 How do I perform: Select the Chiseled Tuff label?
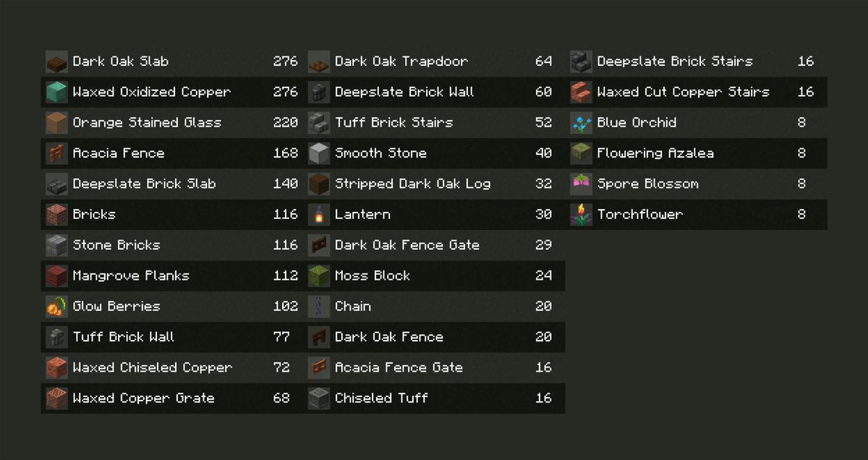381,398
